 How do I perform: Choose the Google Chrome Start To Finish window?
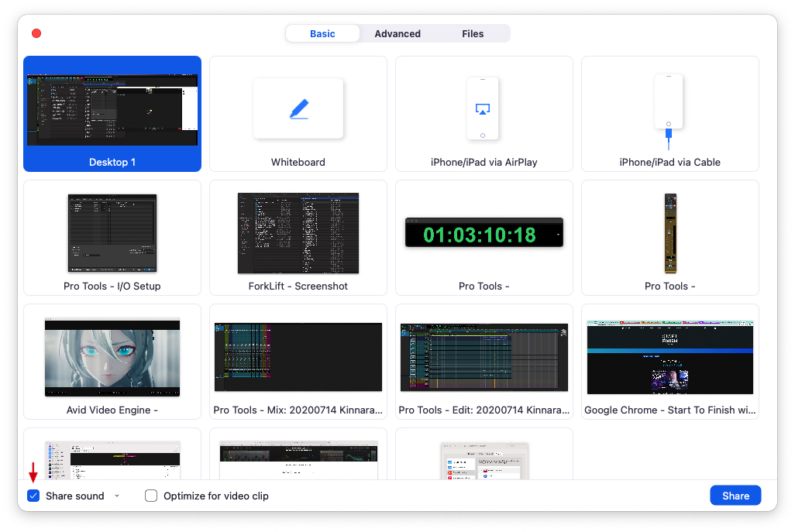click(669, 357)
